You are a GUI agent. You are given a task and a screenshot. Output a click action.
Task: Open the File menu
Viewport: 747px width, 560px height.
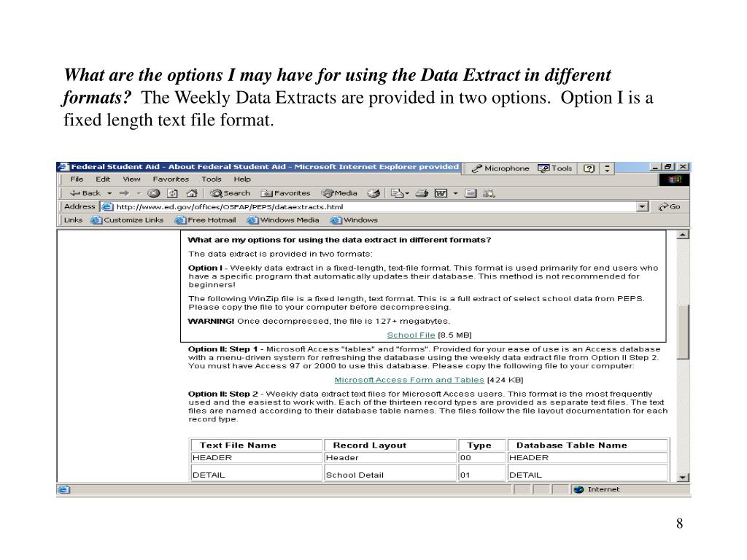pos(77,179)
